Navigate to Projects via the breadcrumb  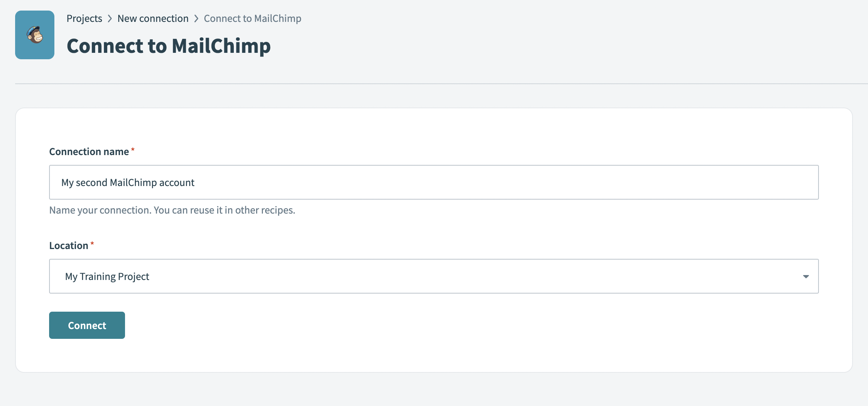tap(84, 18)
